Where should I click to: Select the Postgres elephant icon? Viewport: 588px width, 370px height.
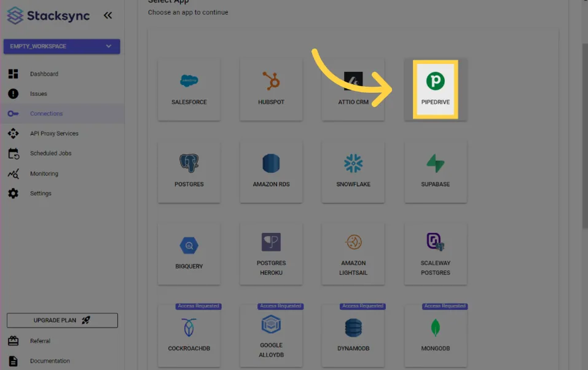[189, 163]
